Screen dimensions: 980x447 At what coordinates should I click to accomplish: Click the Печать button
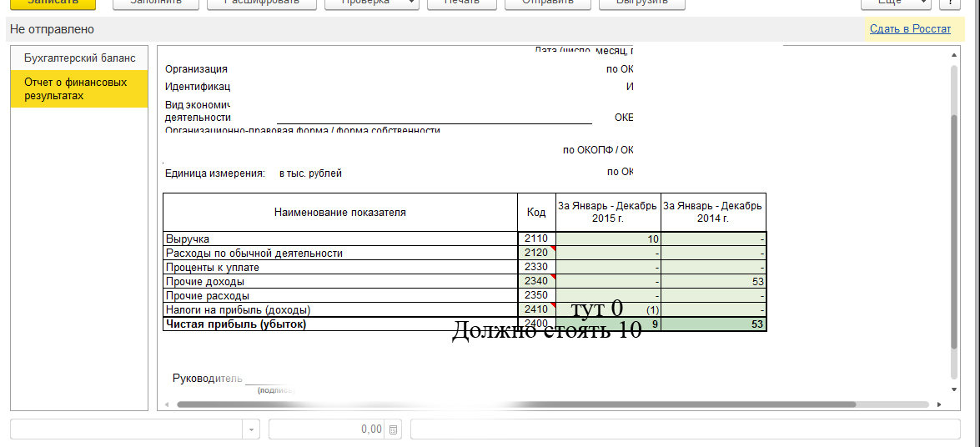[462, 3]
